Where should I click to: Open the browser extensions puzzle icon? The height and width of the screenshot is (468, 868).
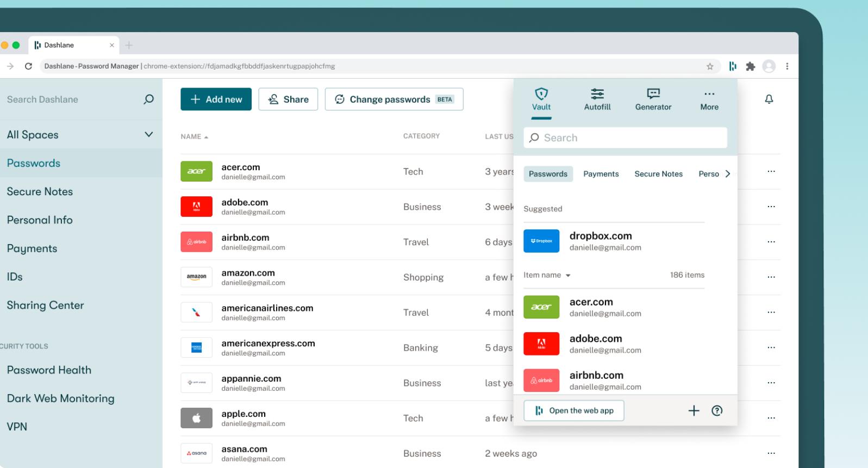click(x=751, y=66)
